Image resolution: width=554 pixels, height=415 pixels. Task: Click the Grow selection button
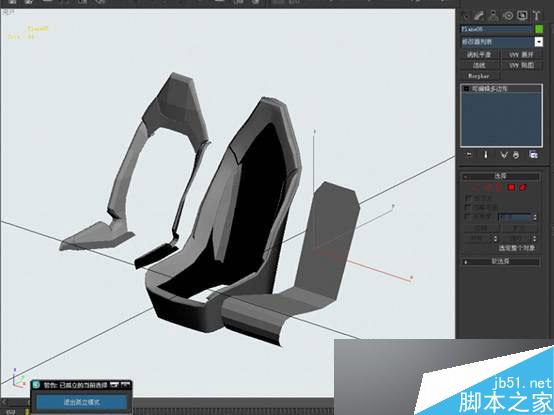point(519,229)
